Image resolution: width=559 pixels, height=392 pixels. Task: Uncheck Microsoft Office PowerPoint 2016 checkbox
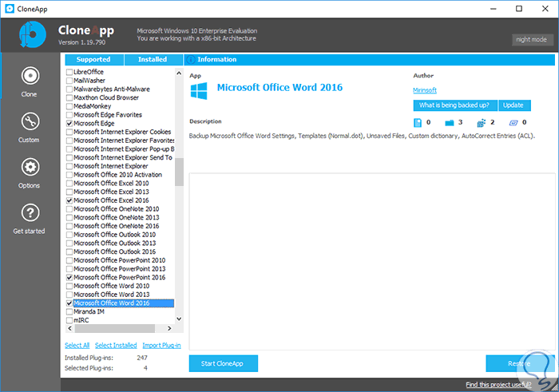(69, 277)
